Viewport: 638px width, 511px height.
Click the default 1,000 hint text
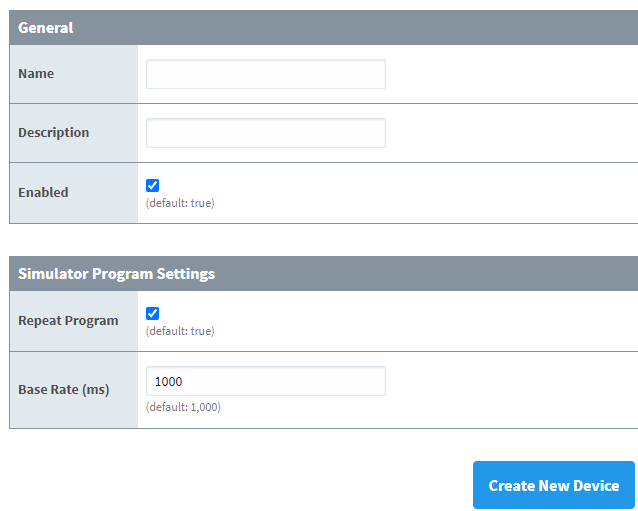(x=183, y=407)
